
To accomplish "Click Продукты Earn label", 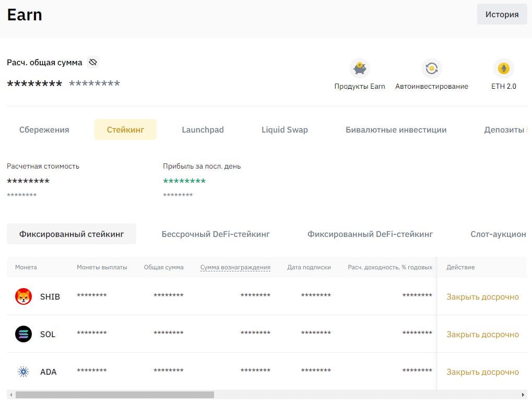I will click(x=360, y=87).
